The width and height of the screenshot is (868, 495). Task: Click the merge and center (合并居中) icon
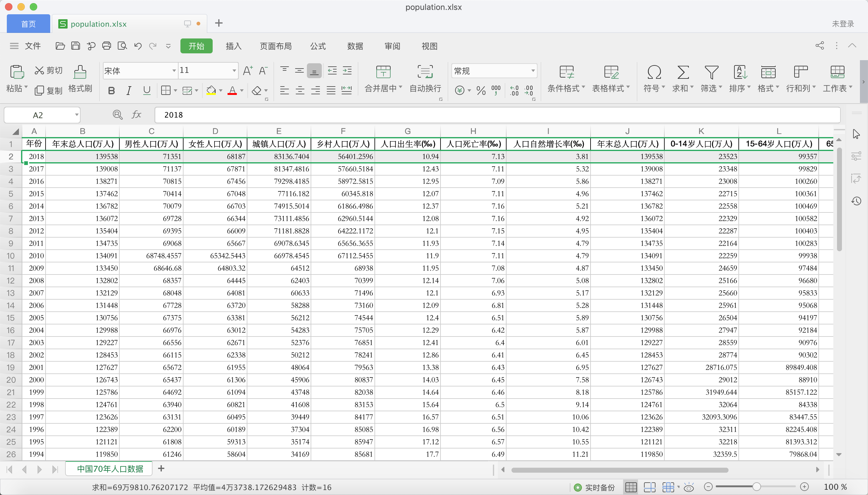[383, 72]
